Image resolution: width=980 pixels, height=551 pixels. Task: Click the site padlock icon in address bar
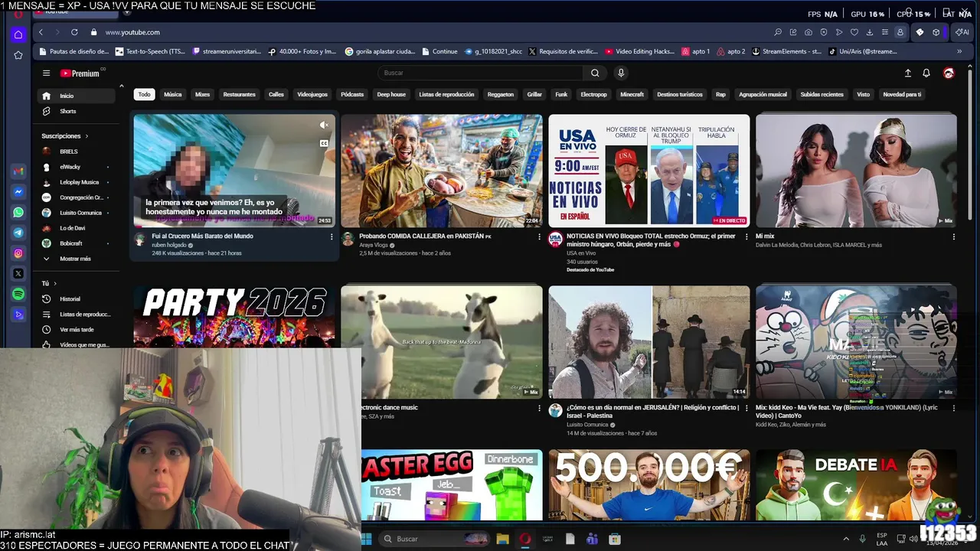93,32
